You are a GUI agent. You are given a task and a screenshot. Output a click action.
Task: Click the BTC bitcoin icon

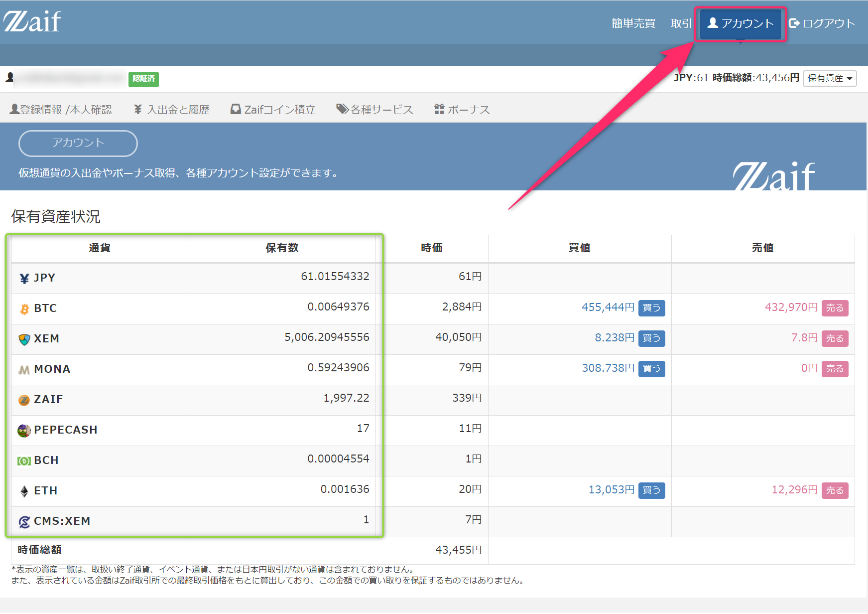pos(24,309)
